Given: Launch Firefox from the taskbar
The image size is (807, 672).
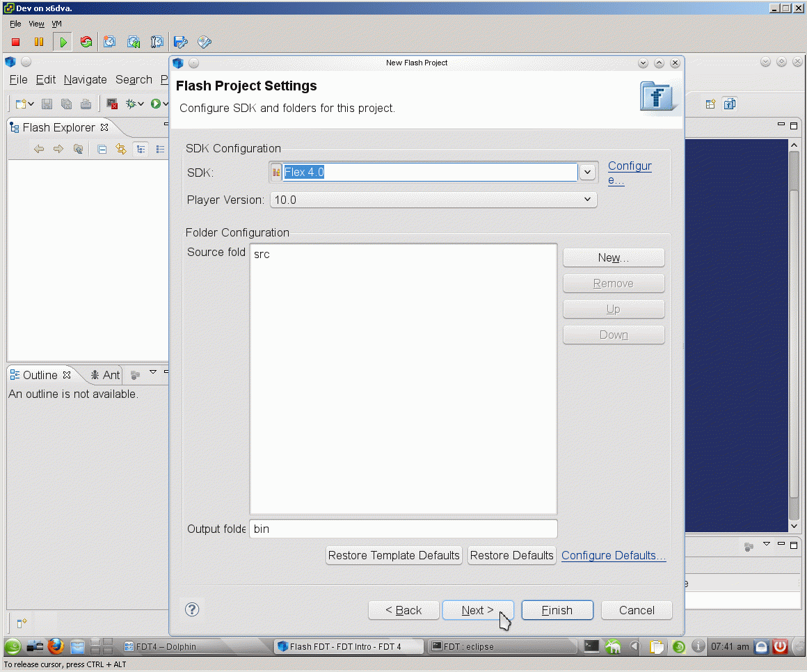Looking at the screenshot, I should [x=56, y=646].
